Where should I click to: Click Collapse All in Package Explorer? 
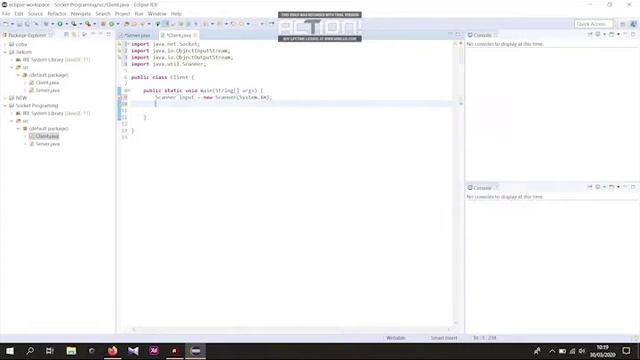66,35
